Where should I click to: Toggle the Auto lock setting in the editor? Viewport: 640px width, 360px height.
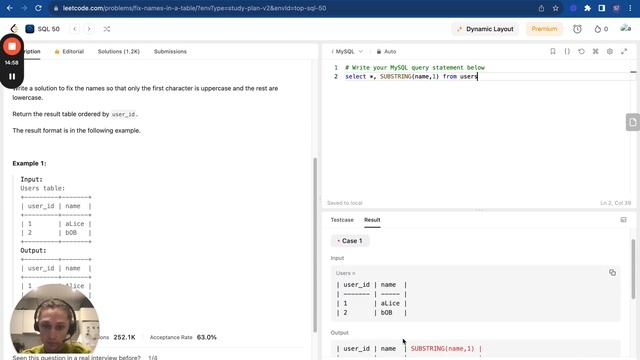(386, 51)
